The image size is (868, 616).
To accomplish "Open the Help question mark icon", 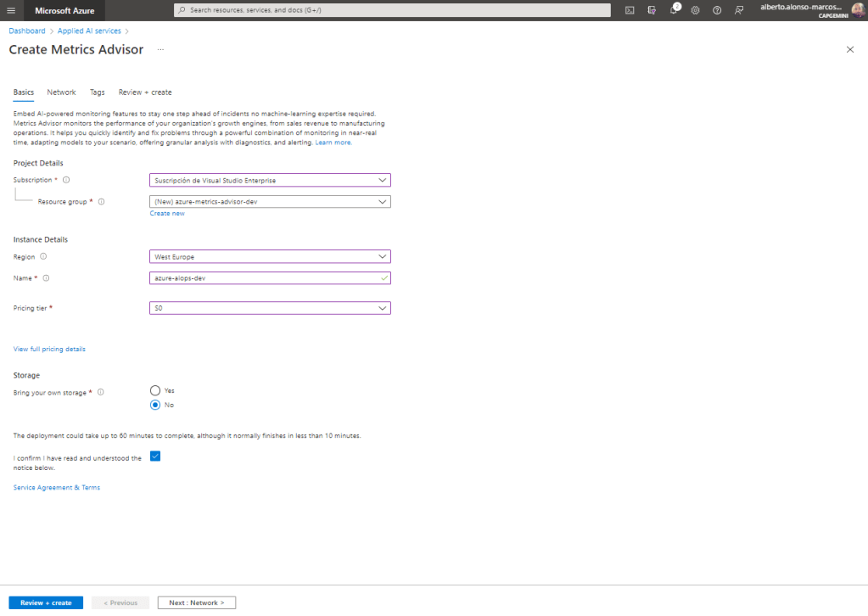I will pos(717,10).
